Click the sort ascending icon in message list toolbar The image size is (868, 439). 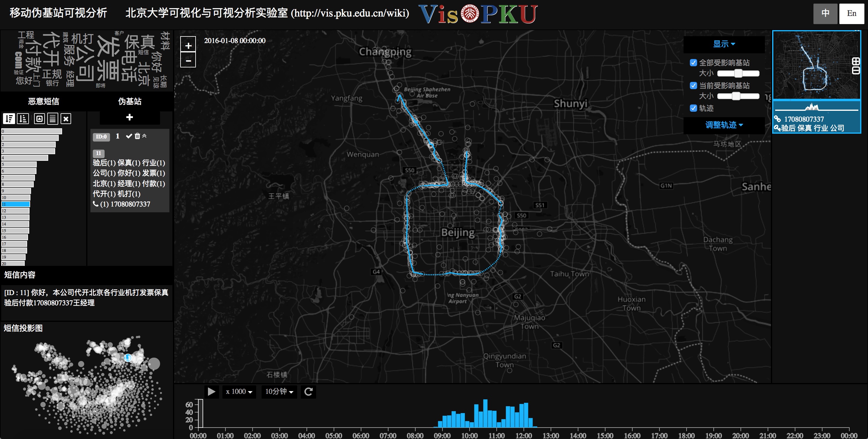pyautogui.click(x=23, y=119)
